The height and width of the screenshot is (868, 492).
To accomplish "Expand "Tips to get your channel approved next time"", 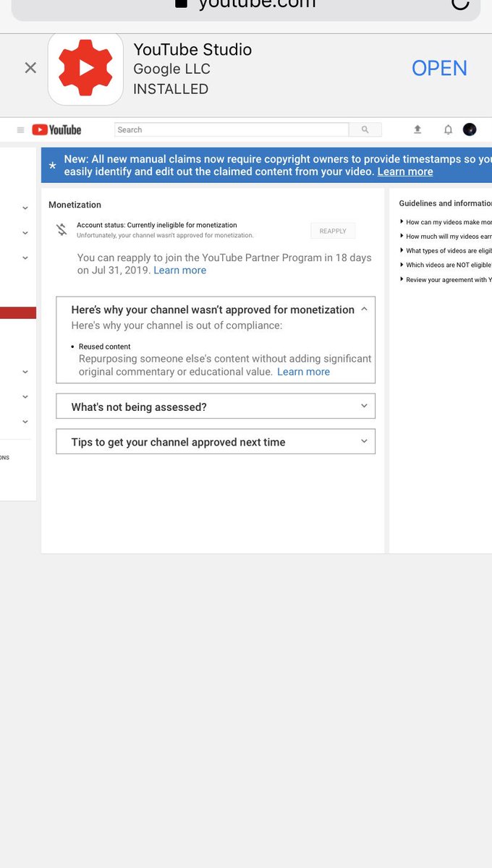I will click(x=216, y=441).
